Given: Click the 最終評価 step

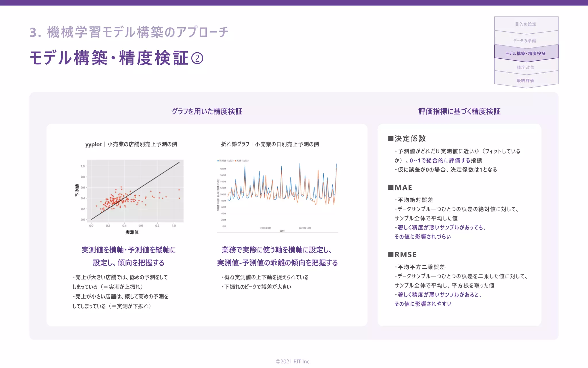Looking at the screenshot, I should pyautogui.click(x=525, y=80).
